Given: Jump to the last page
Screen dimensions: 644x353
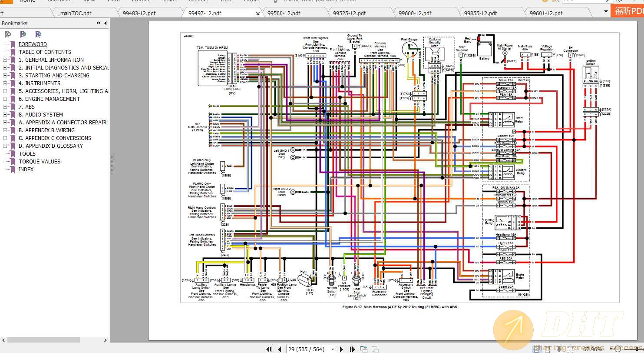Looking at the screenshot, I should coord(352,349).
